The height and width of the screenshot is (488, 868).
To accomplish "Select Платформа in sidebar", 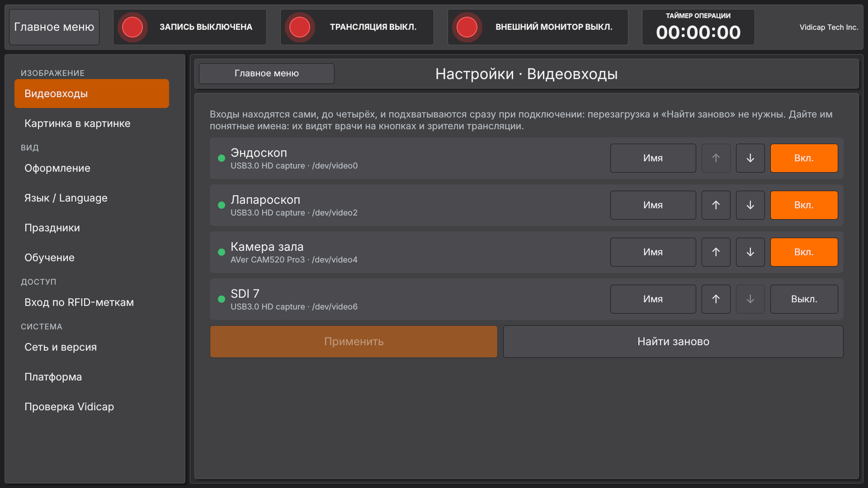I will [92, 377].
